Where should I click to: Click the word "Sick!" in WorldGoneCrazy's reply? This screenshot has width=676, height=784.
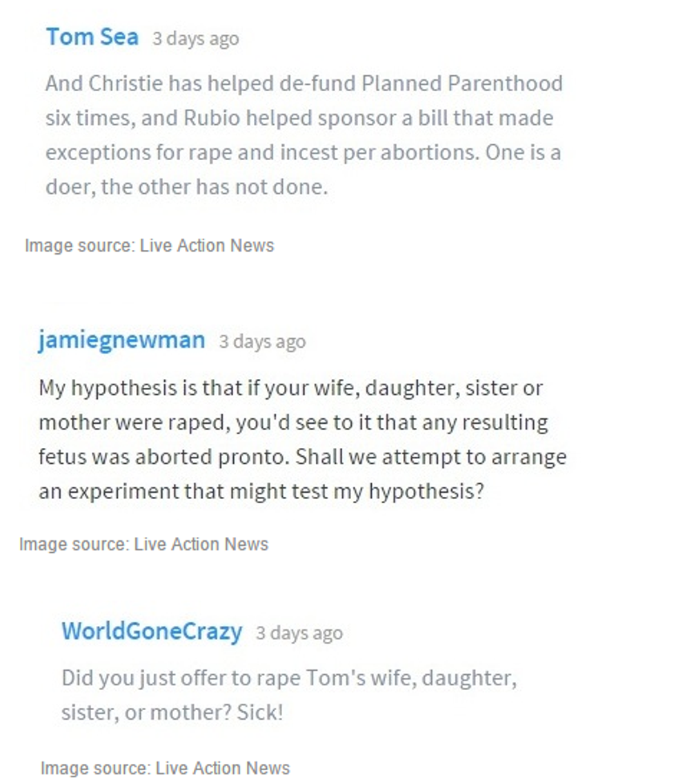(260, 712)
